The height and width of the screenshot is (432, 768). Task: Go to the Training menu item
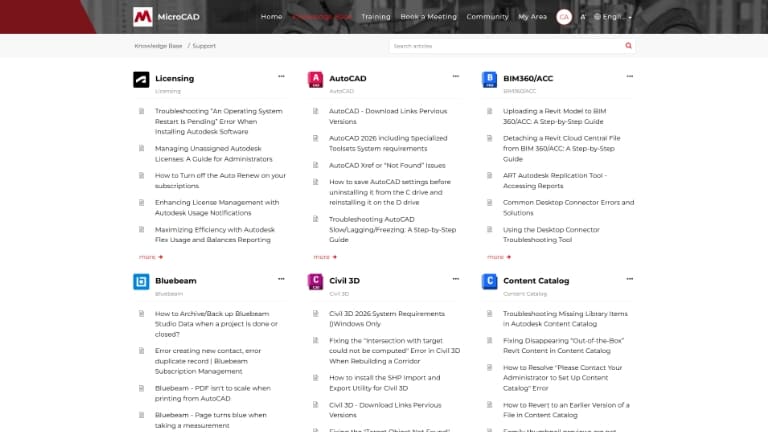click(376, 17)
